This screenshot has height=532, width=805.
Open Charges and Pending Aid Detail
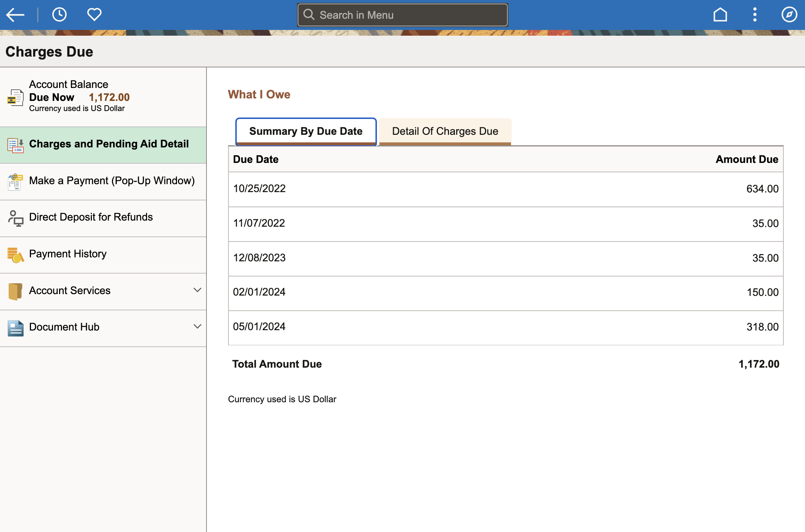[x=103, y=145]
